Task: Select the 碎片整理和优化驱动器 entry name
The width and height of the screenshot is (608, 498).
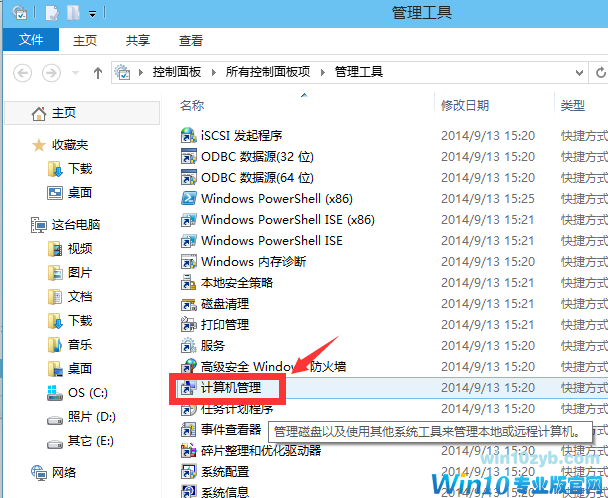Action: 261,450
